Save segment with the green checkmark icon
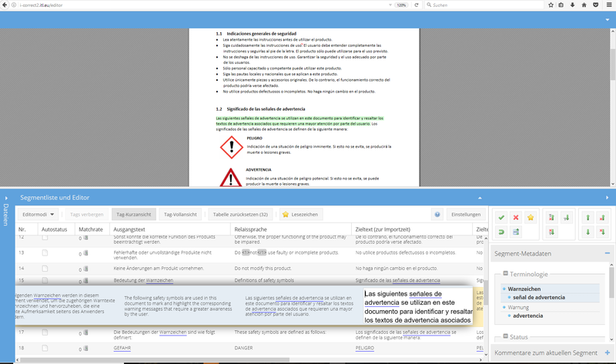The height and width of the screenshot is (364, 616). (x=501, y=218)
